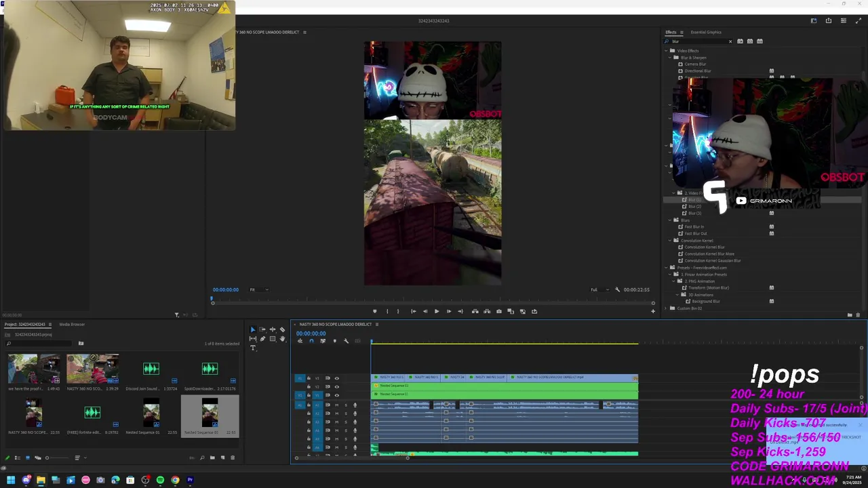Screen dimensions: 868x488
Task: Toggle timeline Snap magnet icon
Action: click(311, 341)
